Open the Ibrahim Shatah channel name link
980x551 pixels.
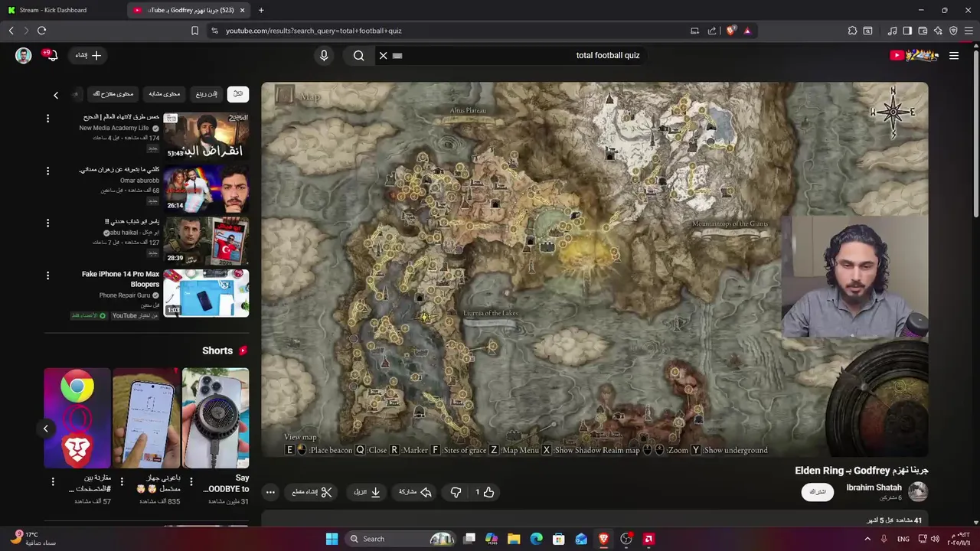[874, 487]
